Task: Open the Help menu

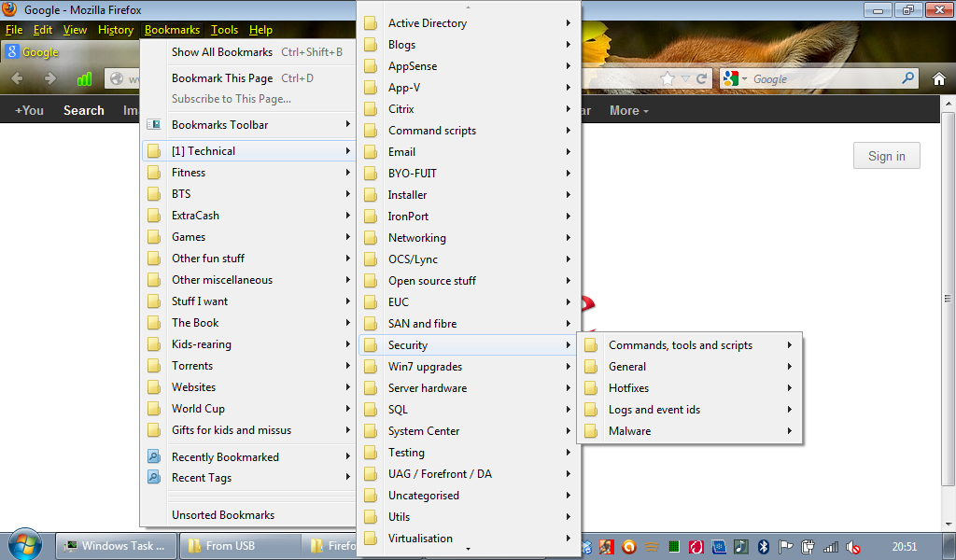Action: [260, 30]
